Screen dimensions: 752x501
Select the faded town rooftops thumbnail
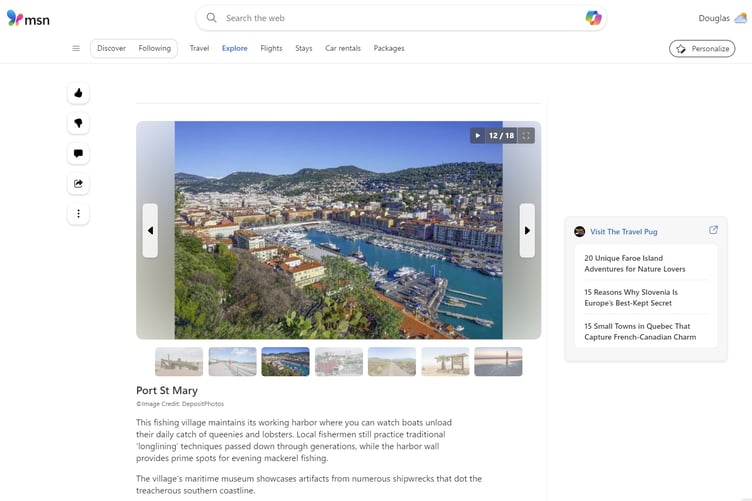(339, 361)
